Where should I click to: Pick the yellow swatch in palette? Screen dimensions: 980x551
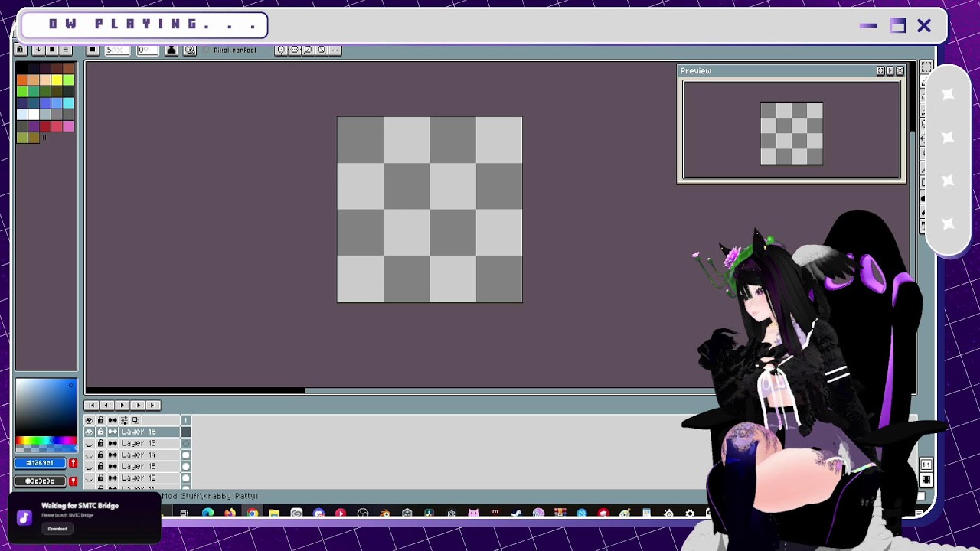click(x=57, y=80)
